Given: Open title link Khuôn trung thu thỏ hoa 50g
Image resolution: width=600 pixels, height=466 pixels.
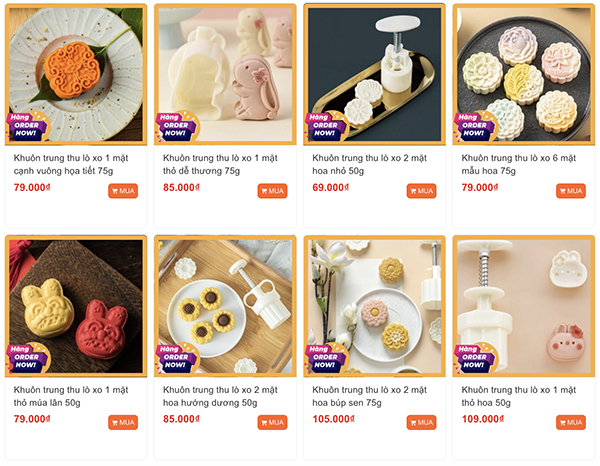Looking at the screenshot, I should (x=518, y=396).
